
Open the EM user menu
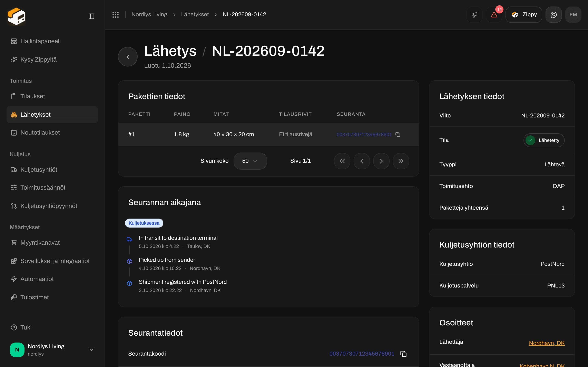click(573, 14)
